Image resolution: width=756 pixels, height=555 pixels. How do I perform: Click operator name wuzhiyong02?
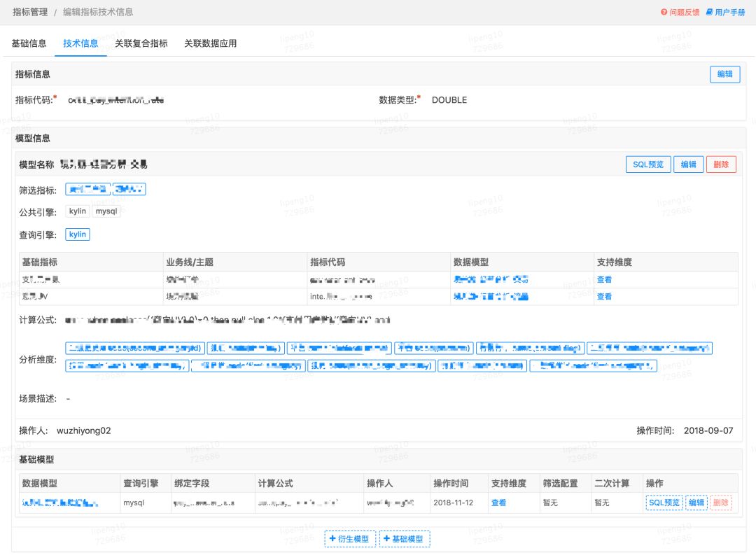tap(84, 430)
